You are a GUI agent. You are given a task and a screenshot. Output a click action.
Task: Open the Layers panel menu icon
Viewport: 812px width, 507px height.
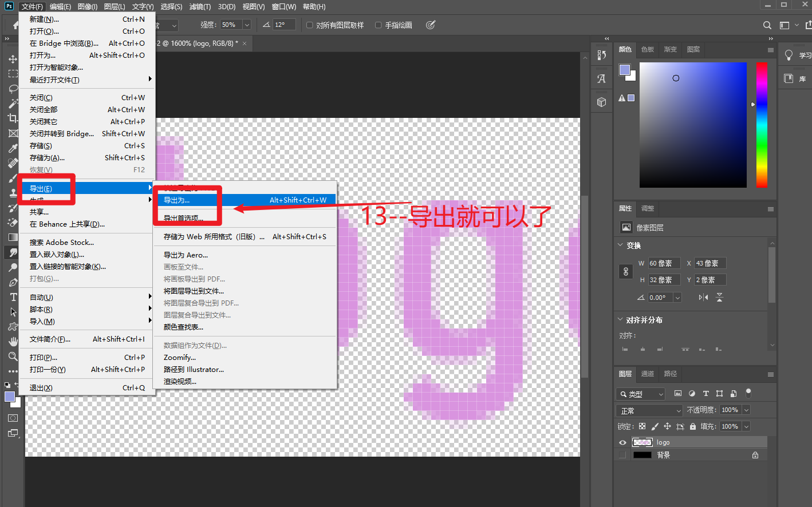(x=771, y=374)
